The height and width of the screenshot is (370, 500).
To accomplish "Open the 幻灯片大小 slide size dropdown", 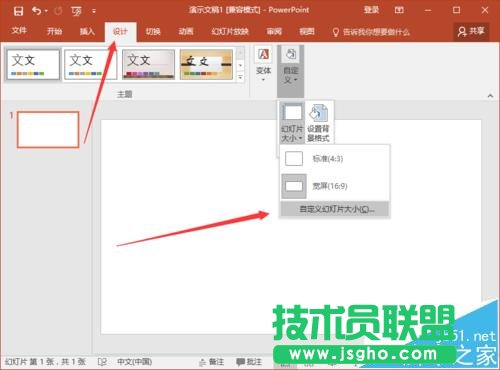I will coord(292,123).
